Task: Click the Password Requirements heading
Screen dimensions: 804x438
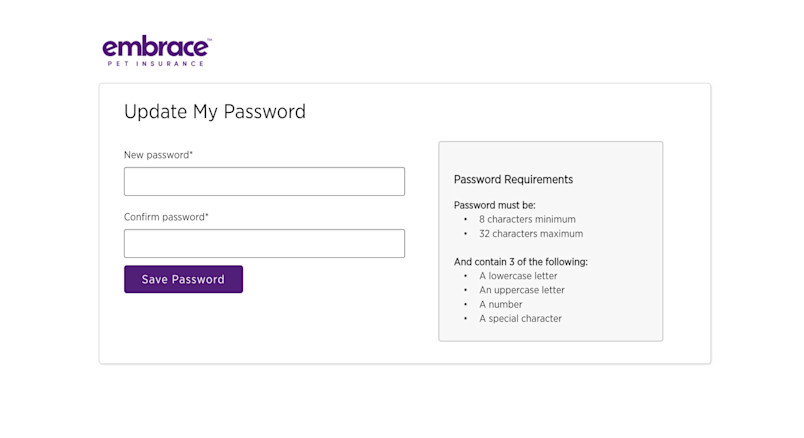Action: coord(513,180)
